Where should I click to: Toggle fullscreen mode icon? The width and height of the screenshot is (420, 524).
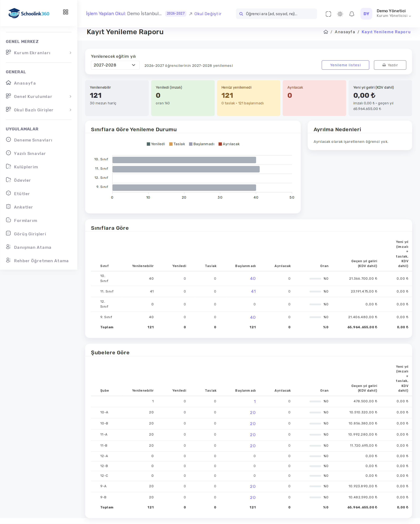point(328,14)
